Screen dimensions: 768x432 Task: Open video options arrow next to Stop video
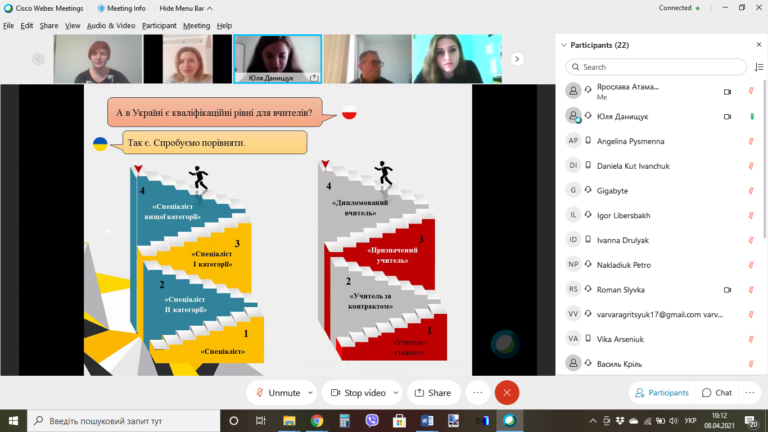coord(395,392)
